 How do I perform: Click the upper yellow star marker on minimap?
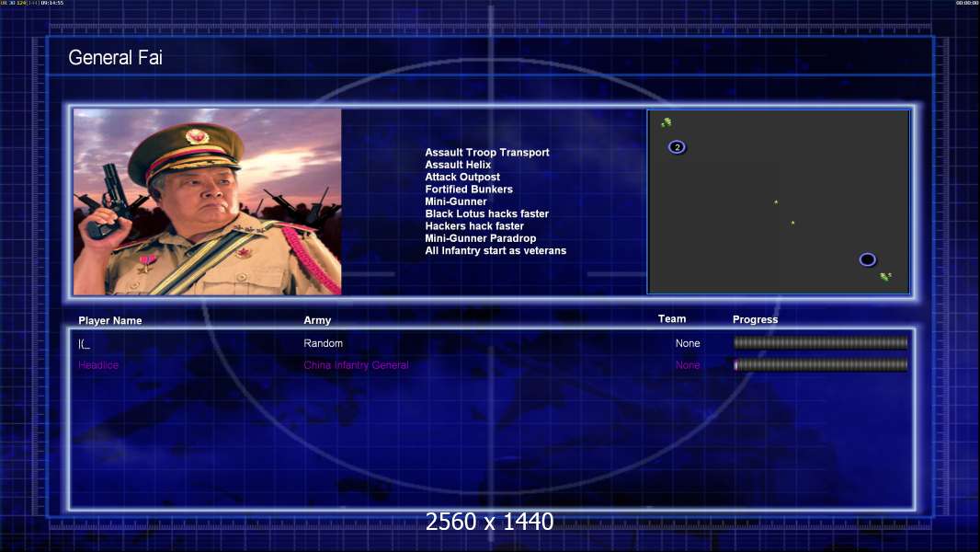pos(775,202)
